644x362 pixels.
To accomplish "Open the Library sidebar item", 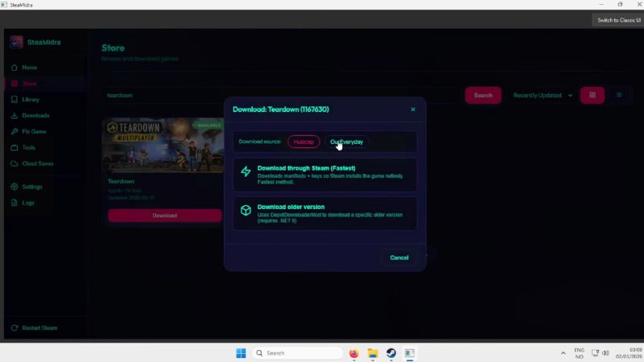I will pyautogui.click(x=45, y=99).
